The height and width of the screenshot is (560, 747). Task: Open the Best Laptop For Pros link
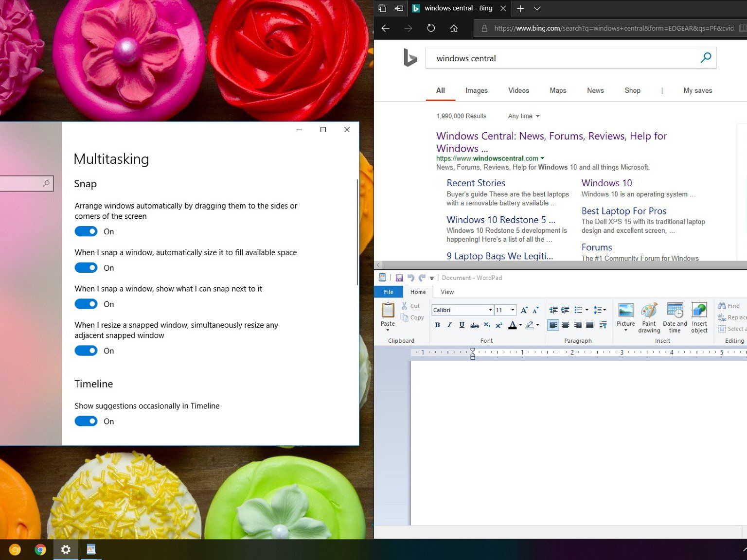pyautogui.click(x=623, y=211)
